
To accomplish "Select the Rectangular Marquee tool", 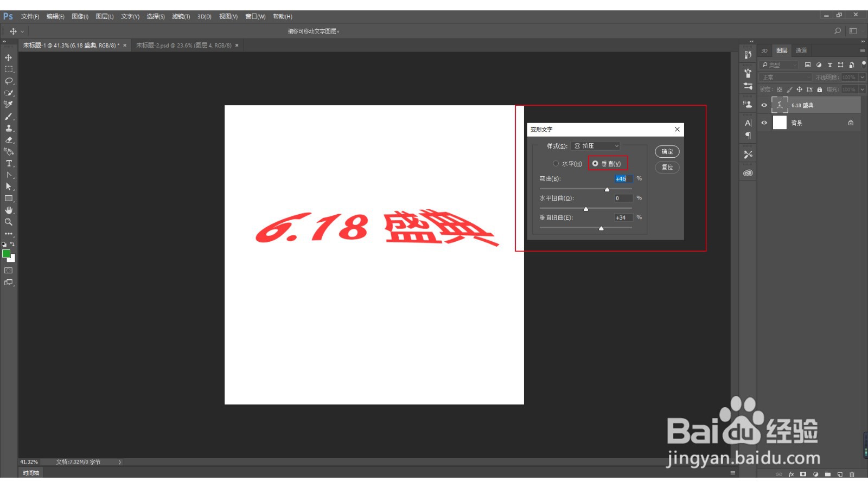I will point(9,69).
